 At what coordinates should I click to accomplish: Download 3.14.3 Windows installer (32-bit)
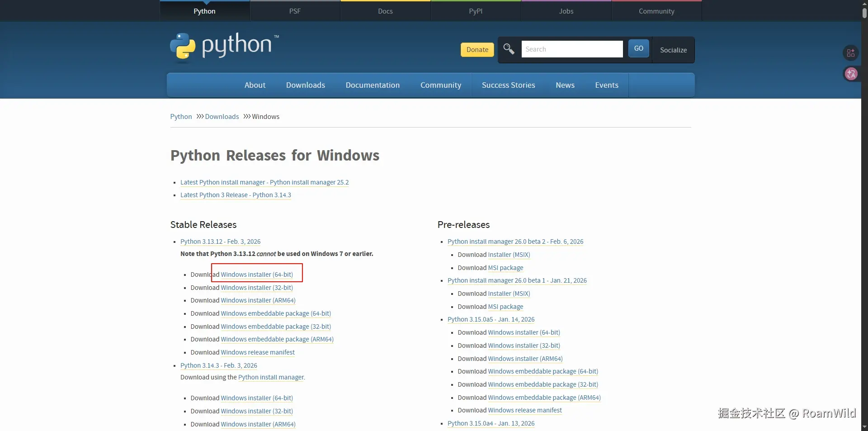[257, 411]
